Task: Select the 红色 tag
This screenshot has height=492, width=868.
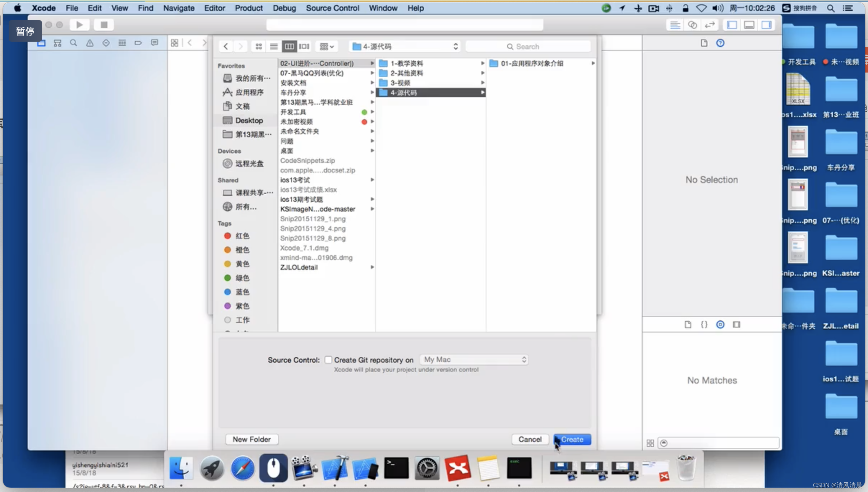Action: (x=237, y=236)
